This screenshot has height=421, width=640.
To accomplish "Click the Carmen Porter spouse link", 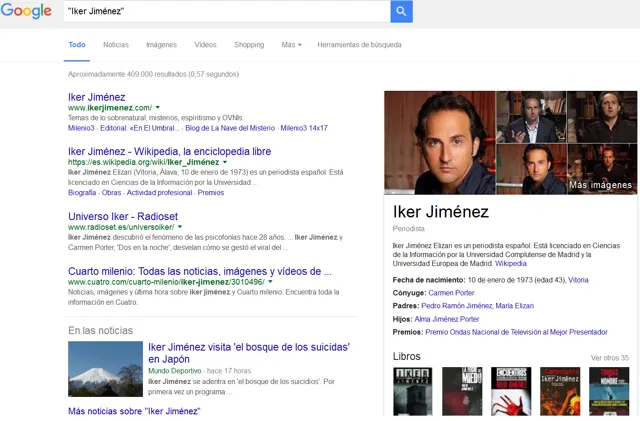I will [451, 293].
